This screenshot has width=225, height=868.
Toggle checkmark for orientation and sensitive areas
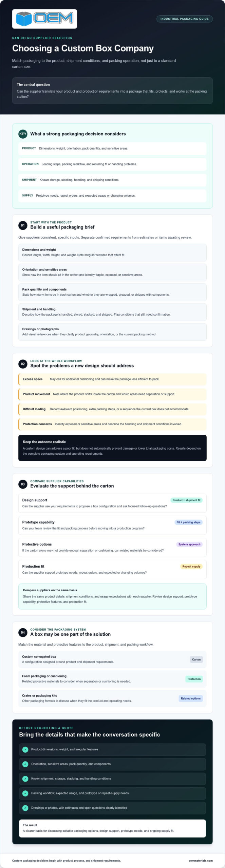click(25, 764)
